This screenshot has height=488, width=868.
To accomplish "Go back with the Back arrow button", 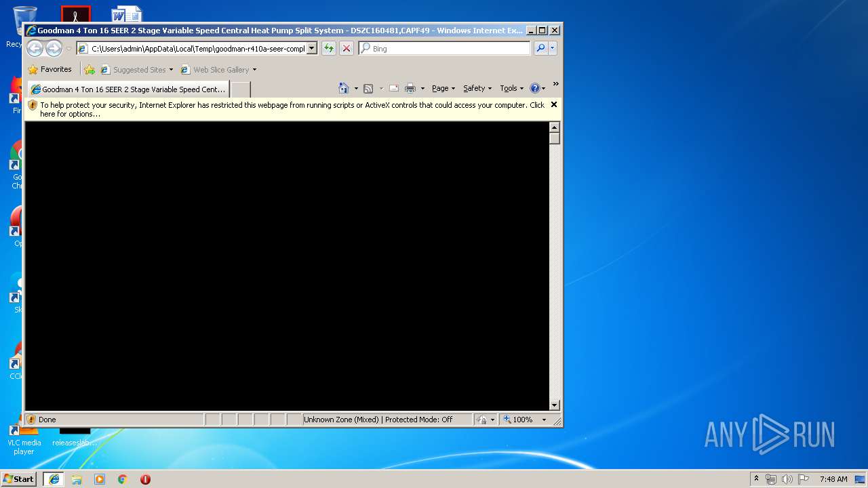I will [x=35, y=48].
